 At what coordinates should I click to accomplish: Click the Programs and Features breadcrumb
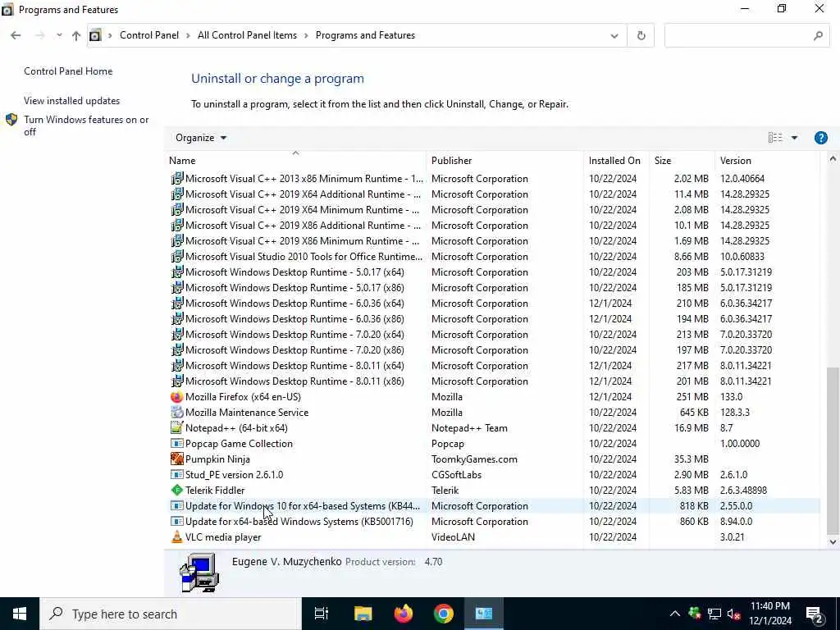point(365,35)
